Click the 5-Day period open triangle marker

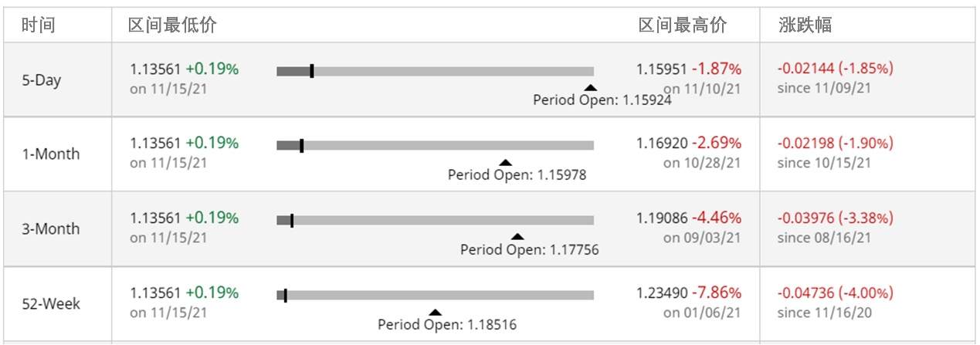(590, 88)
